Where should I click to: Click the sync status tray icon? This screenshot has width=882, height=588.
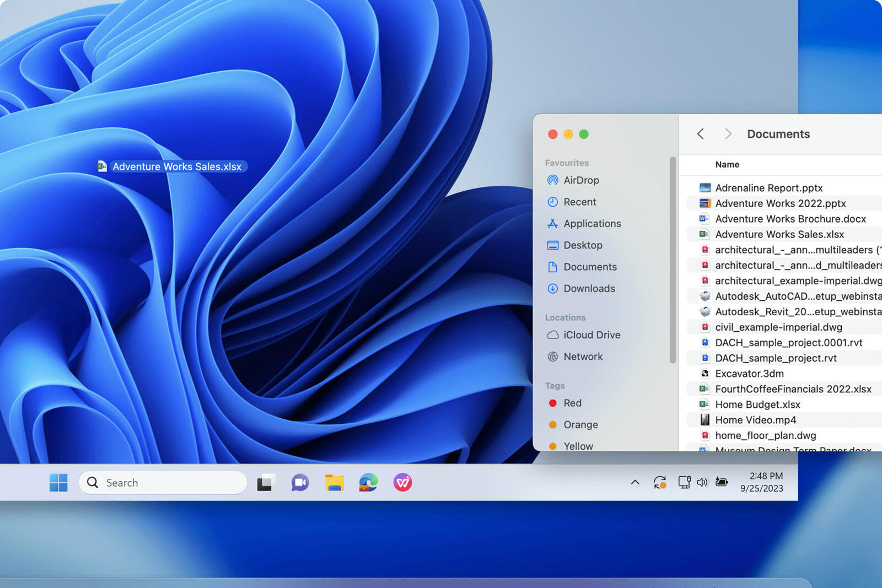pyautogui.click(x=660, y=483)
